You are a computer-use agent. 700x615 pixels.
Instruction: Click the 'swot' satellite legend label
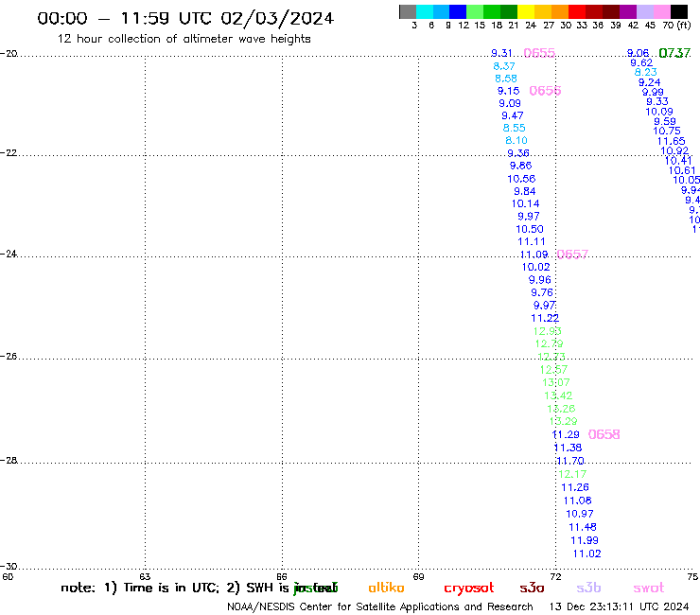[x=649, y=589]
